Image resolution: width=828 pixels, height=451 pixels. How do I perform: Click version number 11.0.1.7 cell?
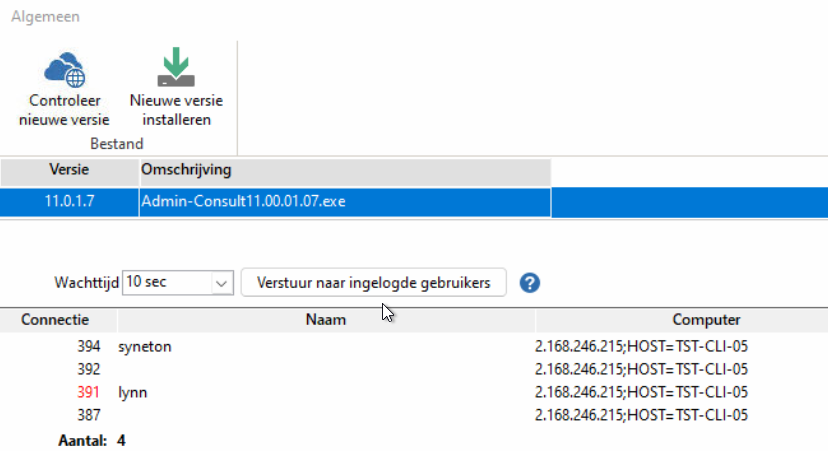click(x=69, y=202)
